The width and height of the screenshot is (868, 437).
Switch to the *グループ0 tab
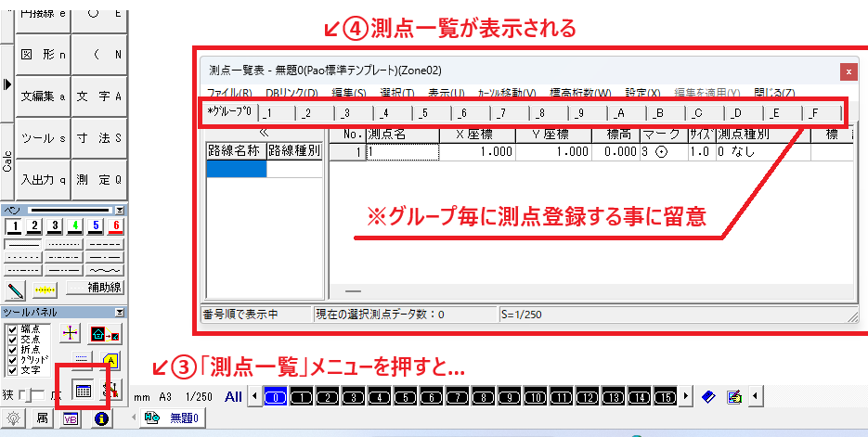tap(229, 113)
